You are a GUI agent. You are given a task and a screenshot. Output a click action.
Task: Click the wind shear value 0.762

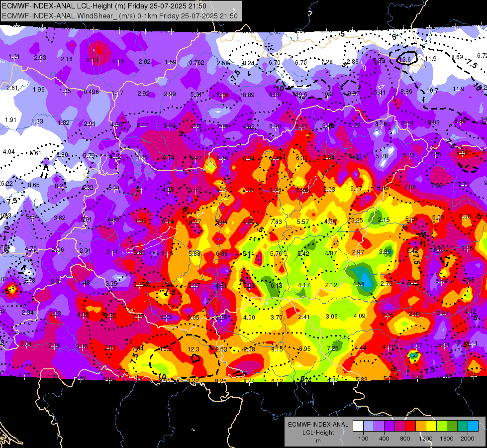197,63
